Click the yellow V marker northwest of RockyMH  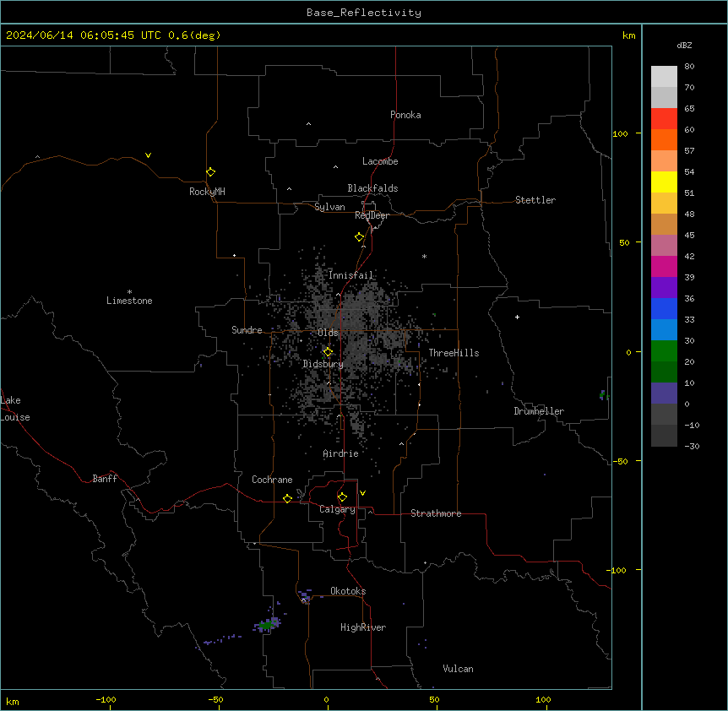(x=148, y=155)
